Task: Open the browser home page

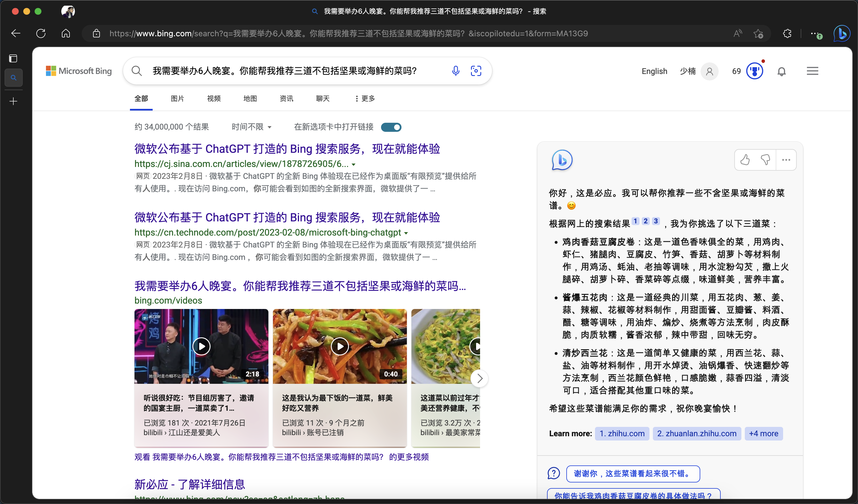Action: 66,33
